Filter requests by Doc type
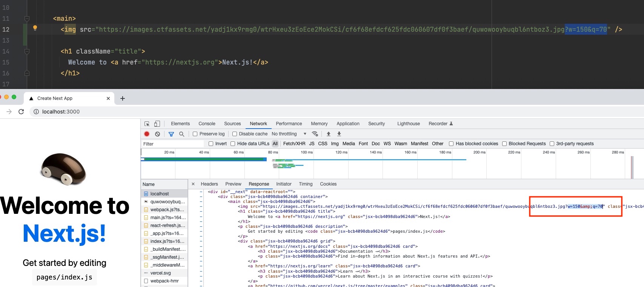This screenshot has height=287, width=644. (x=376, y=144)
